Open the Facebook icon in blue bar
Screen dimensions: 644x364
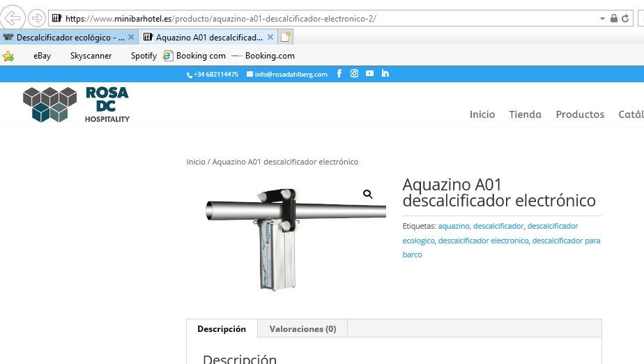pos(339,73)
